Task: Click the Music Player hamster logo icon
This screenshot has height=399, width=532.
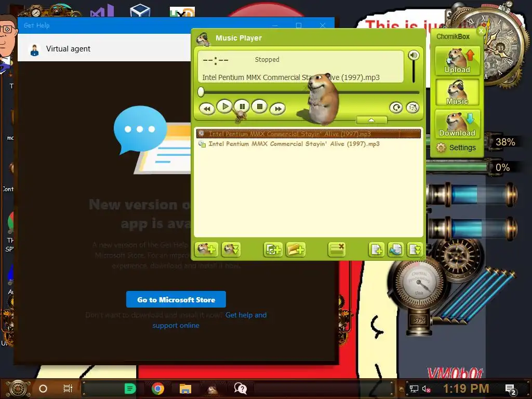Action: click(x=203, y=38)
